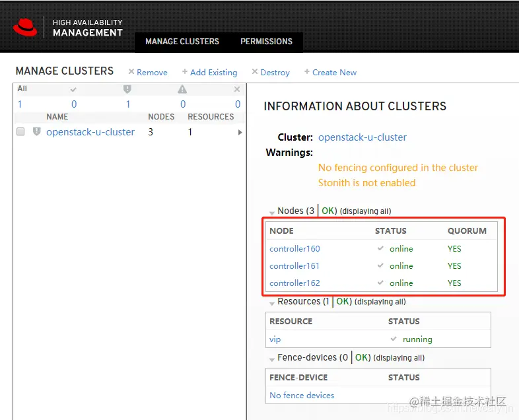Viewport: 519px width, 420px height.
Task: Collapse the Fence-devices section
Action: point(272,359)
